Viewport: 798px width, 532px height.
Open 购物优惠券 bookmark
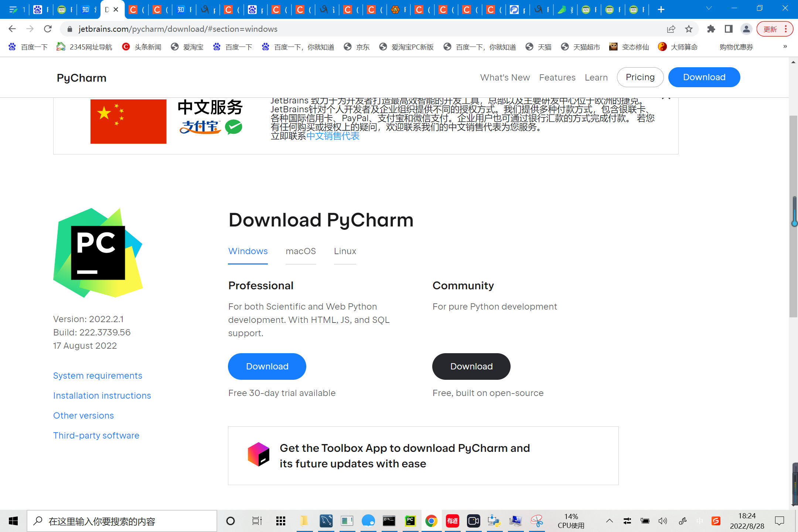click(736, 47)
